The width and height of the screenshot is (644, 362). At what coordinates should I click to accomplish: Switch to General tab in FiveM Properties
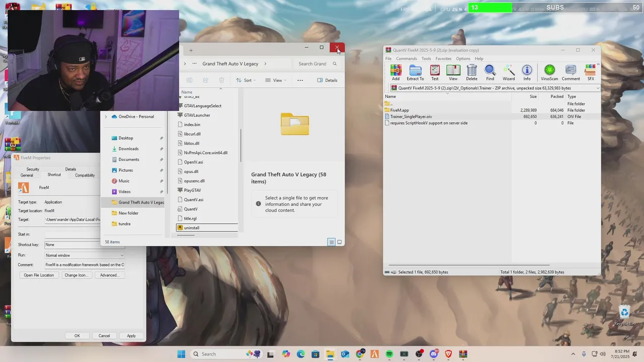click(x=27, y=175)
